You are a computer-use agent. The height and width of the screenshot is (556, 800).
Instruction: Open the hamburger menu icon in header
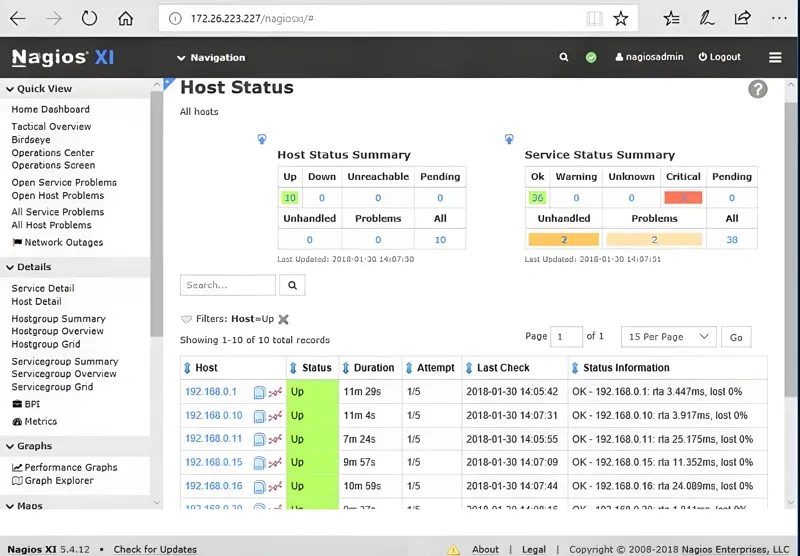point(775,58)
